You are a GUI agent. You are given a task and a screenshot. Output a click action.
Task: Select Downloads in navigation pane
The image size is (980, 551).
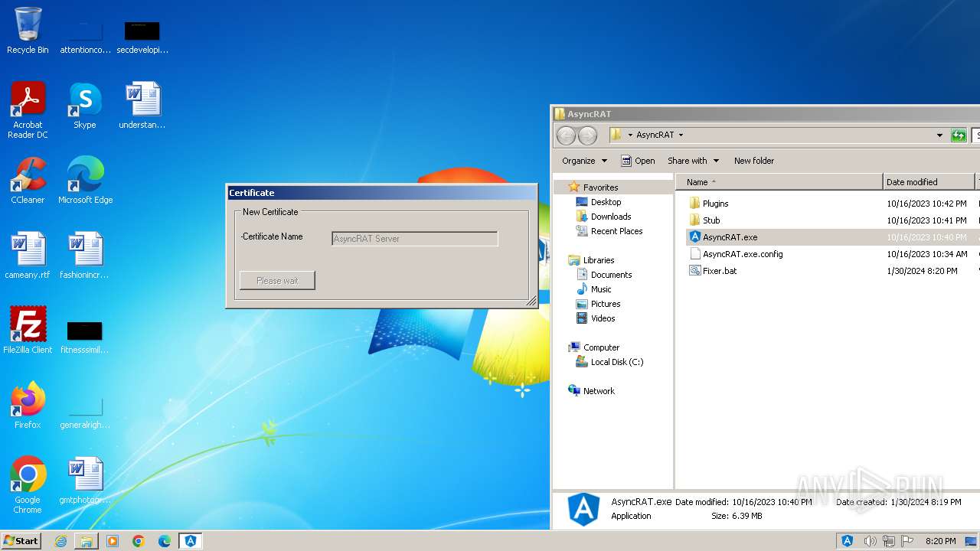(x=603, y=217)
